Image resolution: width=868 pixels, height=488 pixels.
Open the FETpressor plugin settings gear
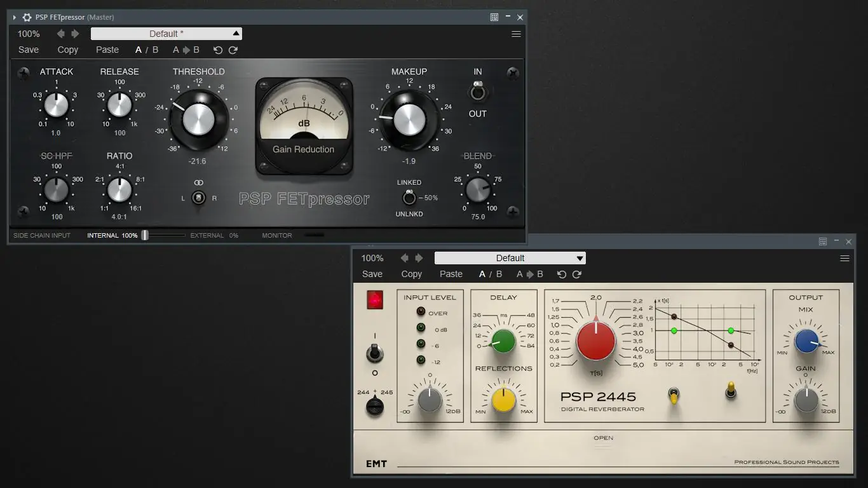(27, 17)
